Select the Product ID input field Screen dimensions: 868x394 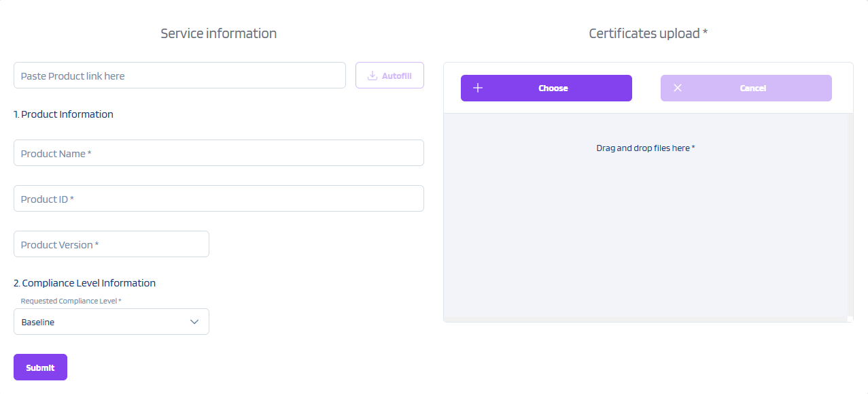tap(218, 199)
